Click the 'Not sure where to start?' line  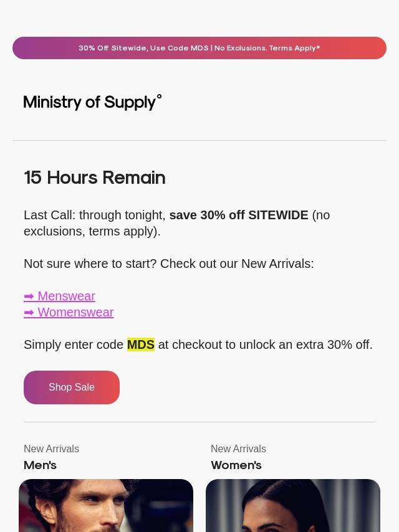click(90, 264)
